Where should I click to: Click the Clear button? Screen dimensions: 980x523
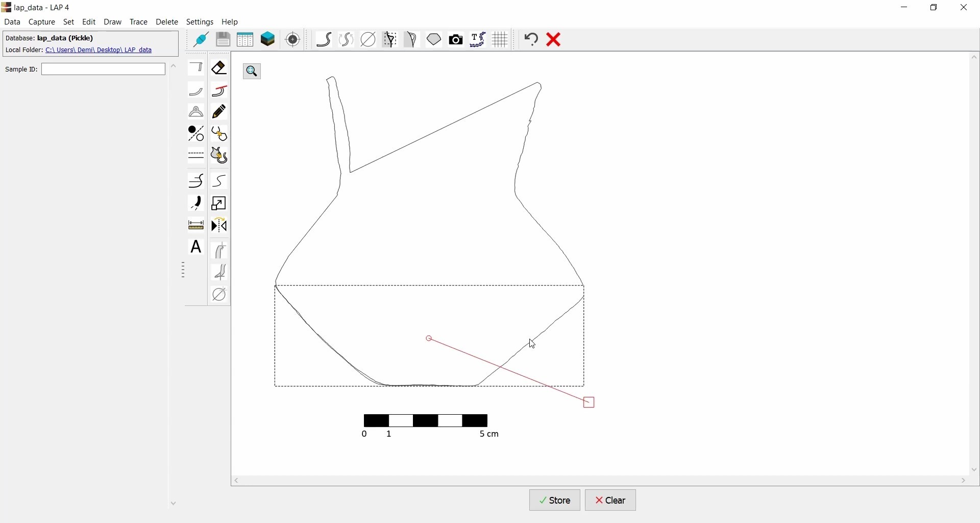611,501
